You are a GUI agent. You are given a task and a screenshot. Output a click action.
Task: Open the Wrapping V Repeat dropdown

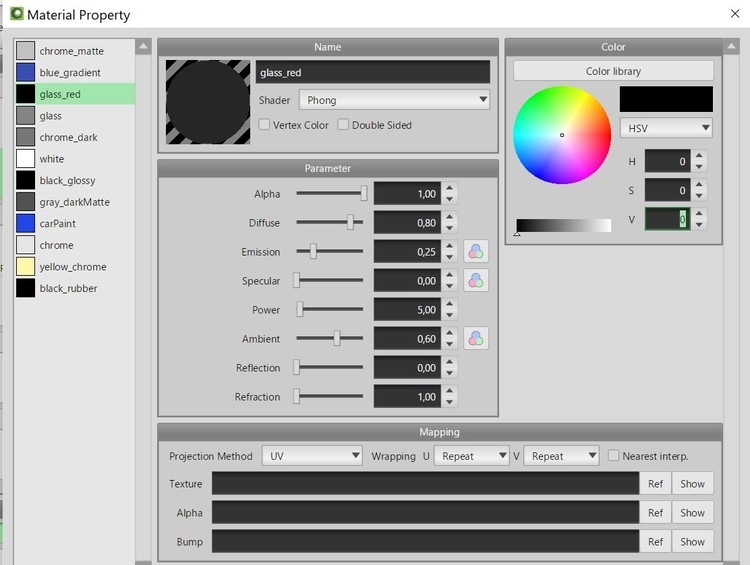[x=561, y=455]
